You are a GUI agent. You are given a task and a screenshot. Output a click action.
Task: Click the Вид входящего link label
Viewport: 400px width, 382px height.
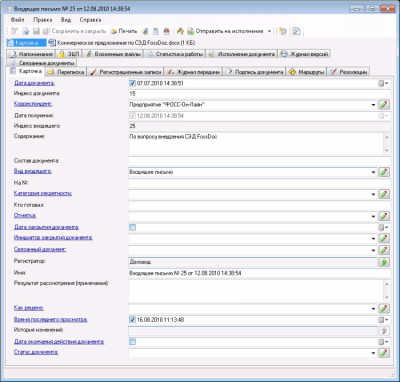click(33, 171)
